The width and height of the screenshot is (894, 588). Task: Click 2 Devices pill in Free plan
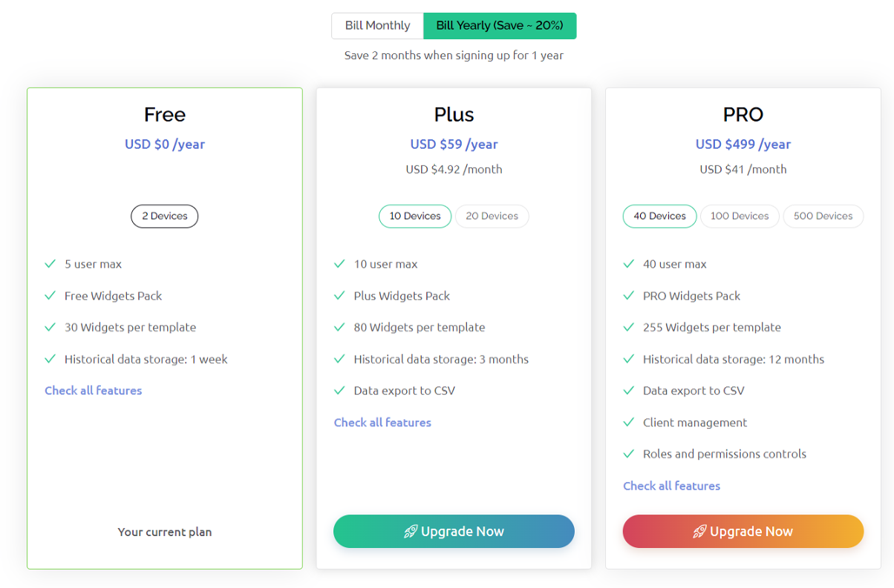coord(164,217)
